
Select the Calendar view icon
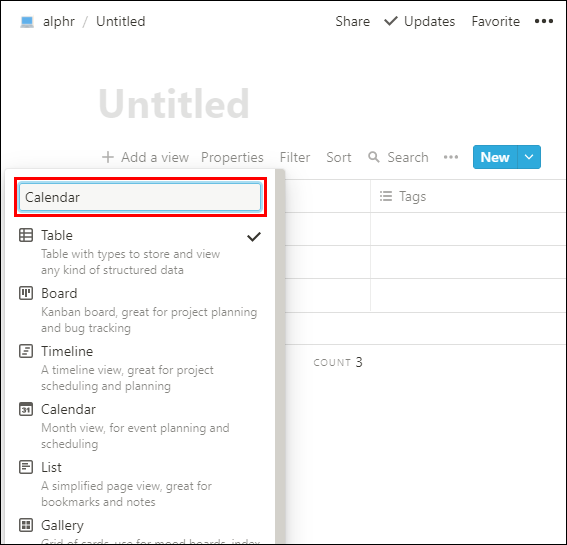coord(26,409)
